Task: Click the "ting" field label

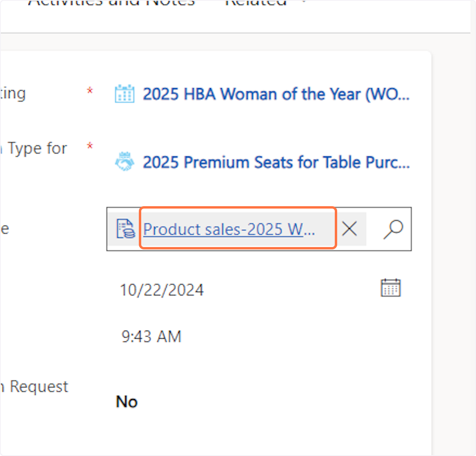Action: click(13, 94)
